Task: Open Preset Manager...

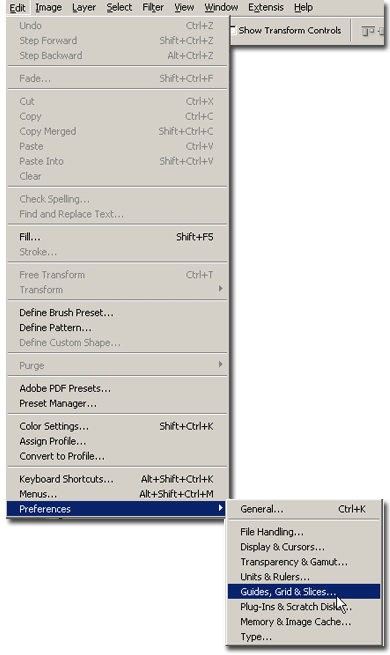Action: coord(117,404)
